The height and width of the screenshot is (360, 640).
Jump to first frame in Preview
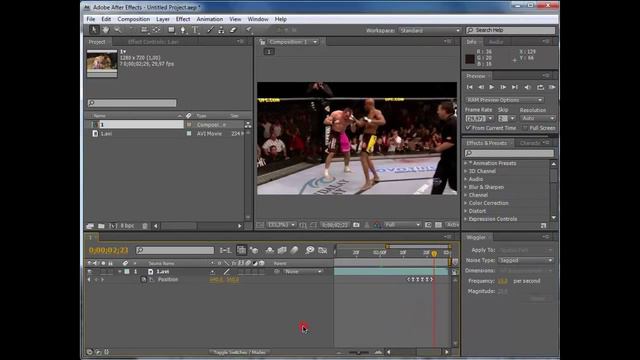tap(469, 87)
